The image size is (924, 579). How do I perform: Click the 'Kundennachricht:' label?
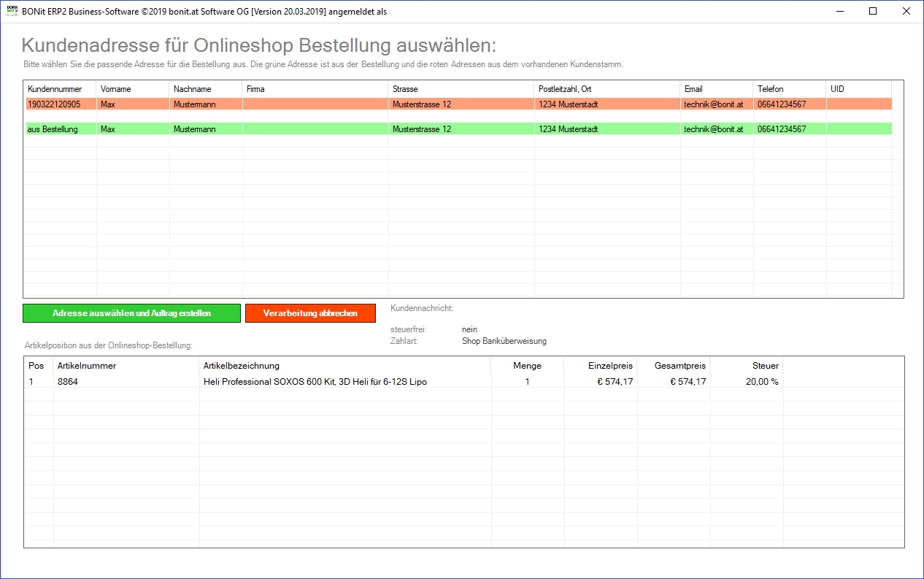(422, 308)
